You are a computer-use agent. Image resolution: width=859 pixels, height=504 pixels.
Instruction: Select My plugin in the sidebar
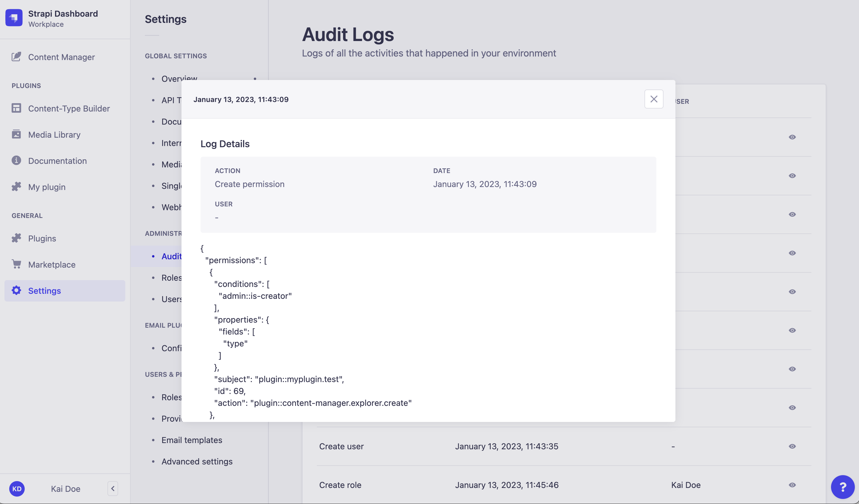point(47,187)
